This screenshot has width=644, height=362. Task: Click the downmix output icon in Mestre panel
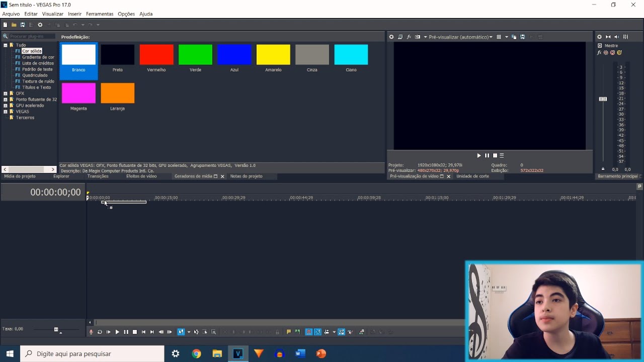pyautogui.click(x=608, y=37)
